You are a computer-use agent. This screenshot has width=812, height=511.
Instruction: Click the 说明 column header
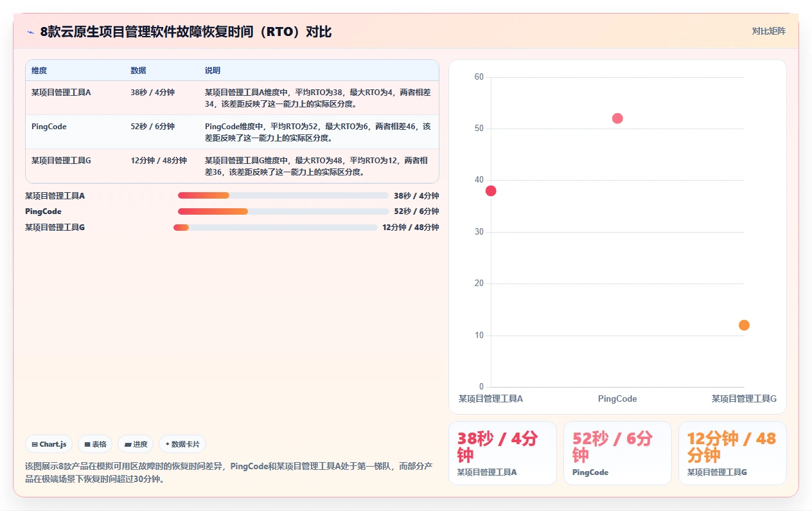tap(213, 70)
